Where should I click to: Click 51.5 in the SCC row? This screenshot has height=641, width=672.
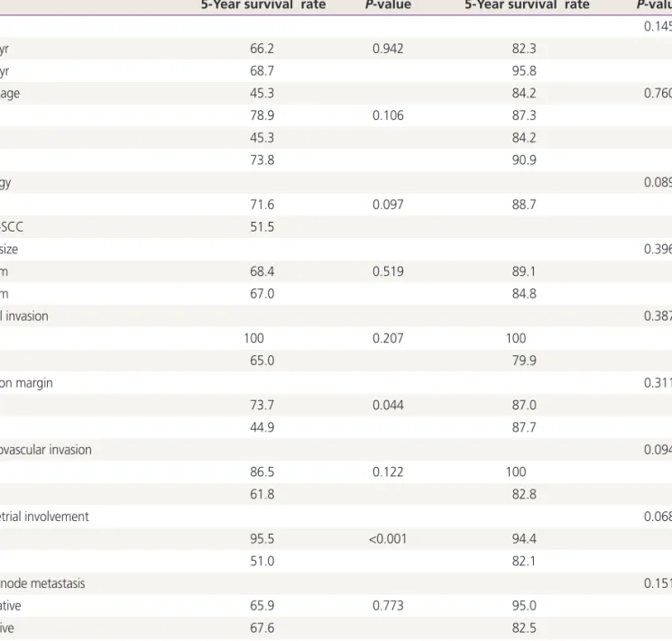pyautogui.click(x=262, y=226)
